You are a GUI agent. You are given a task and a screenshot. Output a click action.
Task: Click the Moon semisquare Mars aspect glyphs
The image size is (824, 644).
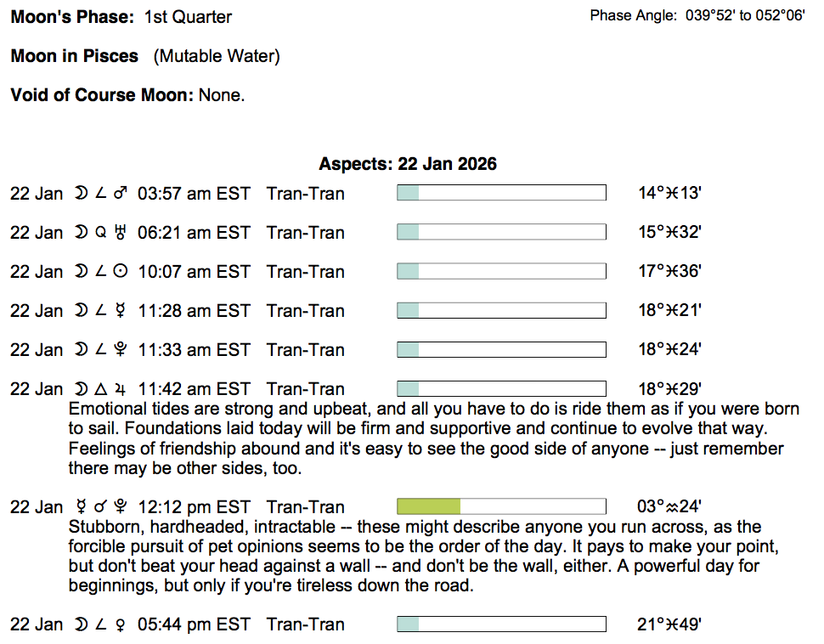pyautogui.click(x=101, y=194)
